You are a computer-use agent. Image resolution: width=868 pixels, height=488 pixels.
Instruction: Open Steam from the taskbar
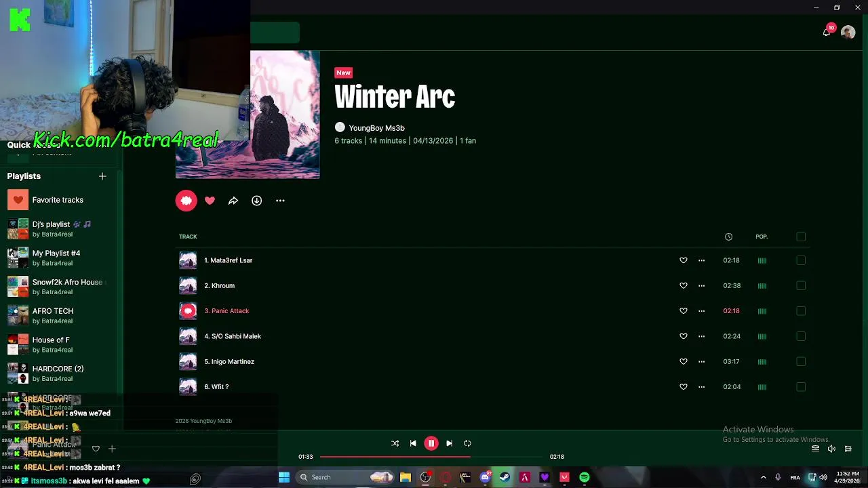(x=505, y=477)
